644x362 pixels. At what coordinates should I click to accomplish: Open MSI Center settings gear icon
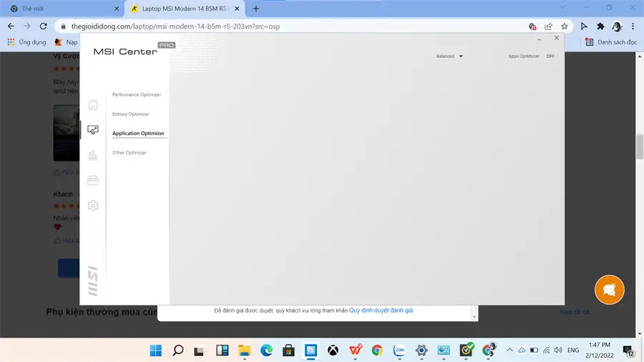coord(93,205)
